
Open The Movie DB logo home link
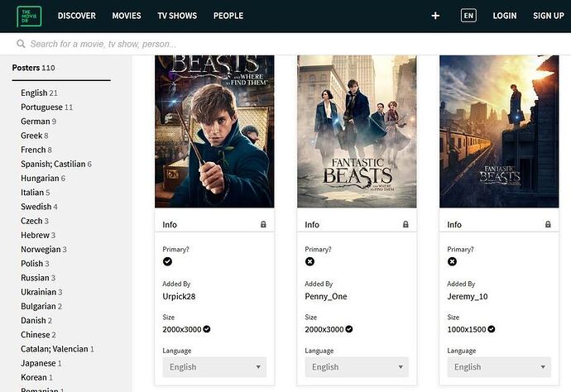(29, 17)
